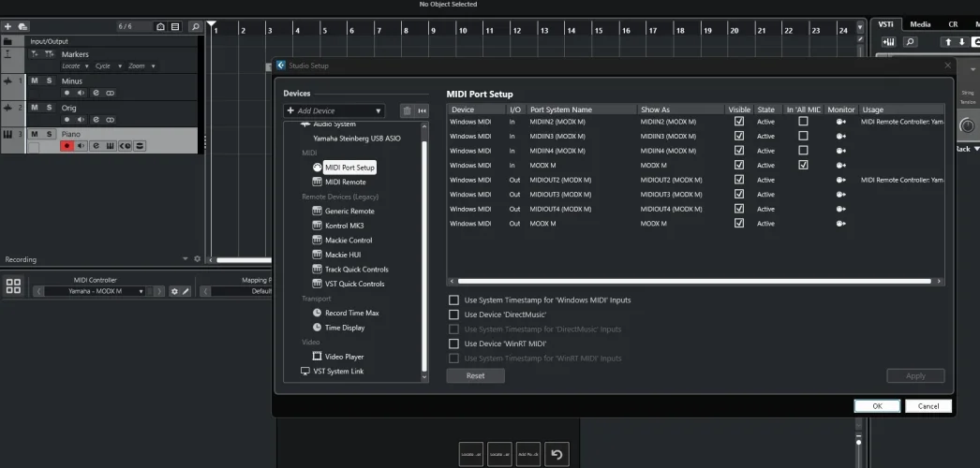Click the Add Track plus icon

[x=7, y=27]
